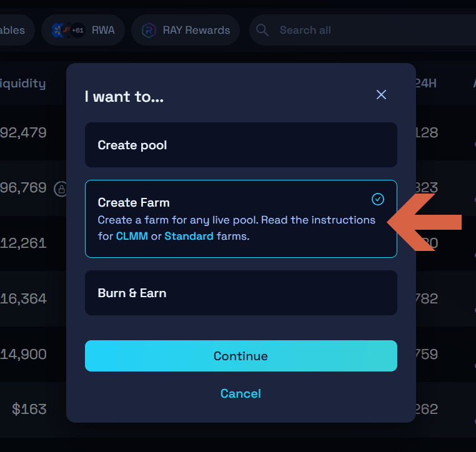Sort by the Liquidity column header
This screenshot has width=476, height=452.
[x=23, y=83]
